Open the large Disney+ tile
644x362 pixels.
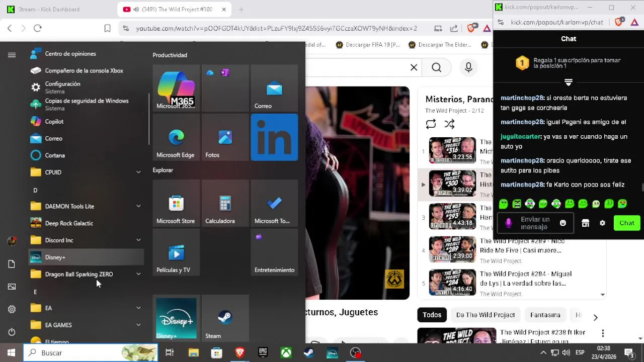click(176, 318)
